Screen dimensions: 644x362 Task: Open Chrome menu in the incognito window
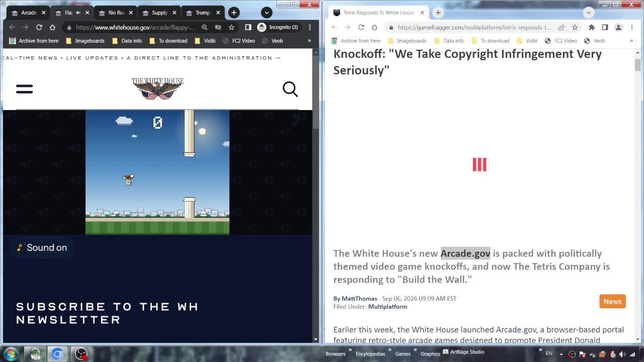pos(309,27)
